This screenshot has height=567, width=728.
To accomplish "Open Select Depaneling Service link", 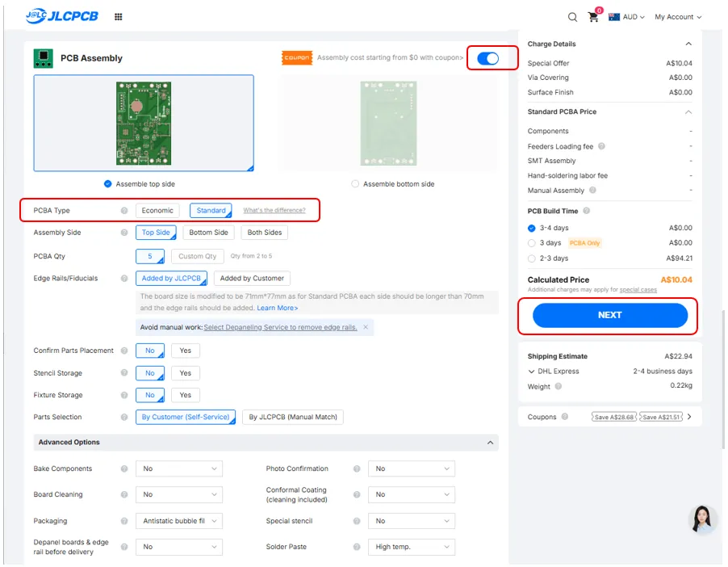I will click(x=280, y=327).
